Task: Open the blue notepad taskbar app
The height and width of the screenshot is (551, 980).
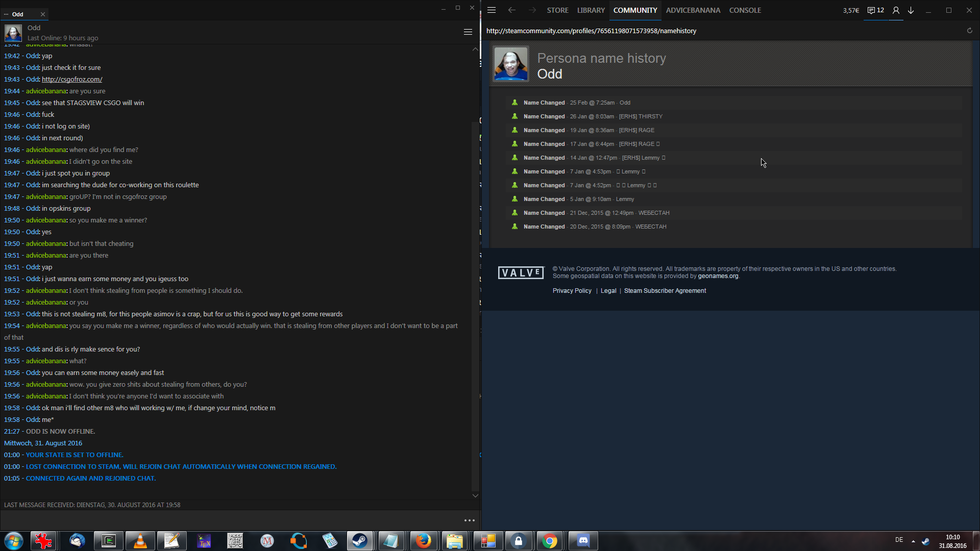Action: pos(391,541)
